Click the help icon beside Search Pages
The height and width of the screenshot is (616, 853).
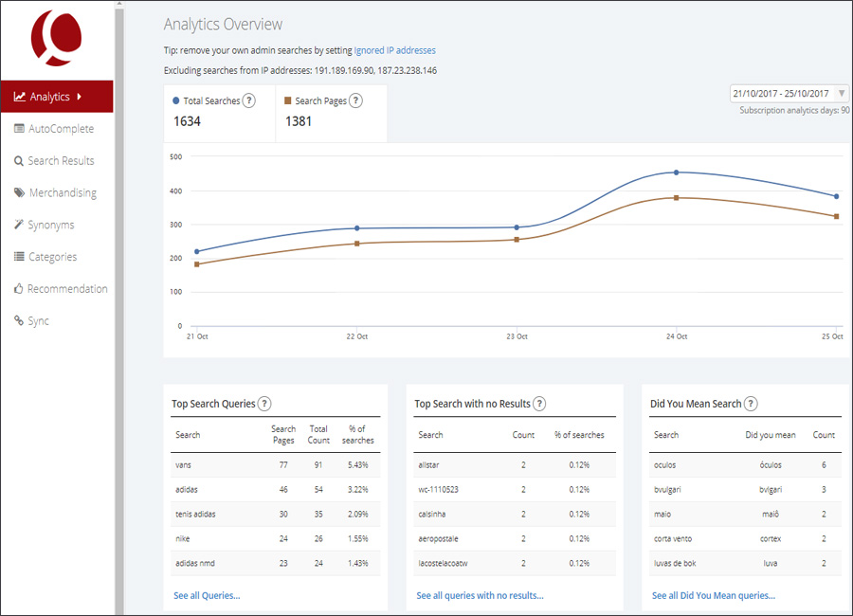point(355,100)
